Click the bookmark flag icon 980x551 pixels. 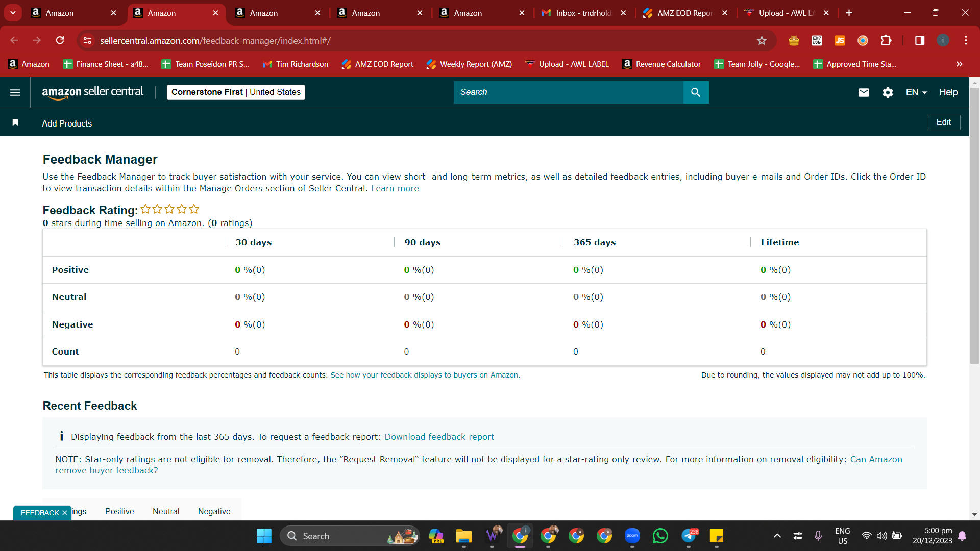[x=15, y=122]
